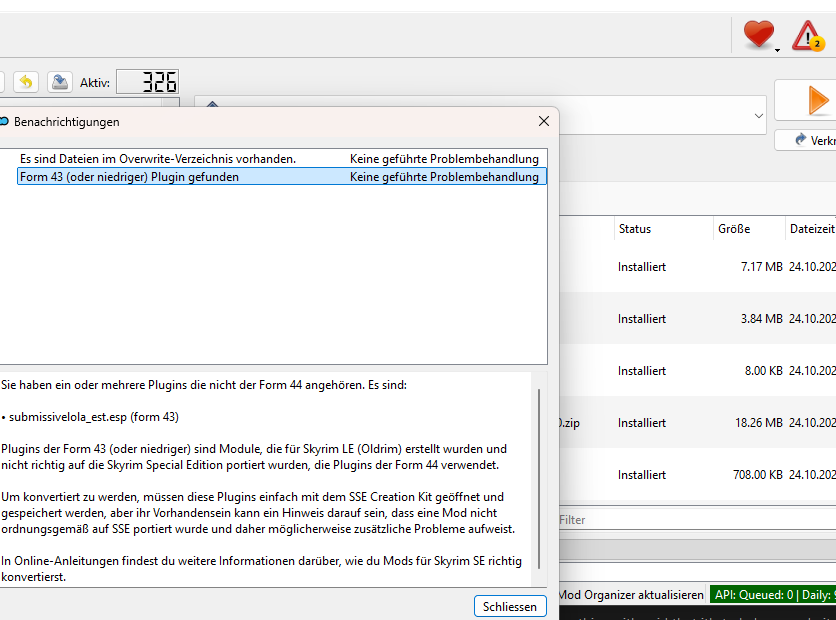The width and height of the screenshot is (836, 620).
Task: Open the warning triangle notifications icon
Action: [808, 36]
